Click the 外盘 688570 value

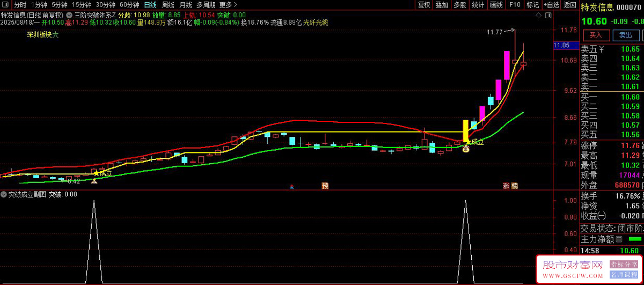pyautogui.click(x=627, y=185)
